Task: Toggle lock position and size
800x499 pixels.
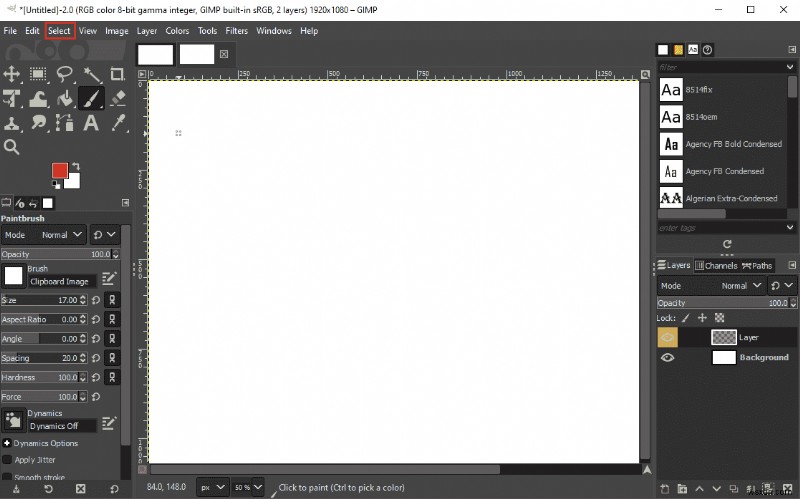Action: (x=703, y=318)
